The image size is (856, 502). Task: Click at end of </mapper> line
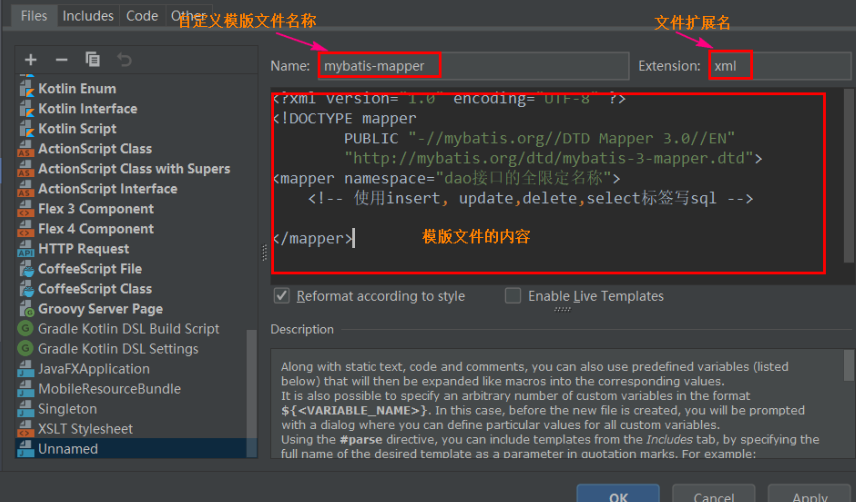pyautogui.click(x=355, y=238)
